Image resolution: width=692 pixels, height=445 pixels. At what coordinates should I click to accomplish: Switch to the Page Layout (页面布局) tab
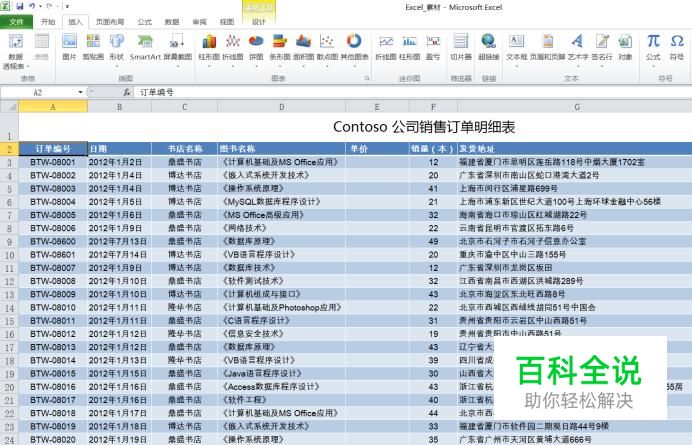point(110,22)
